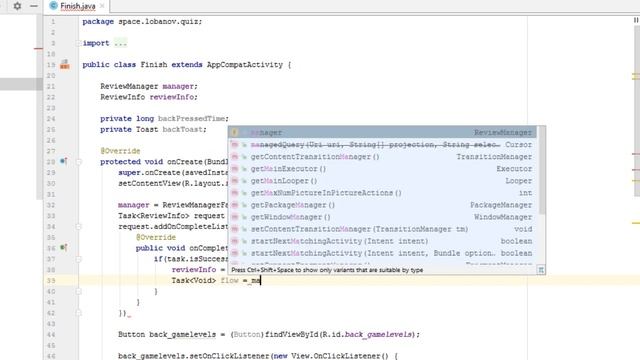Open the gear settings icon in the panel header

pos(17,6)
